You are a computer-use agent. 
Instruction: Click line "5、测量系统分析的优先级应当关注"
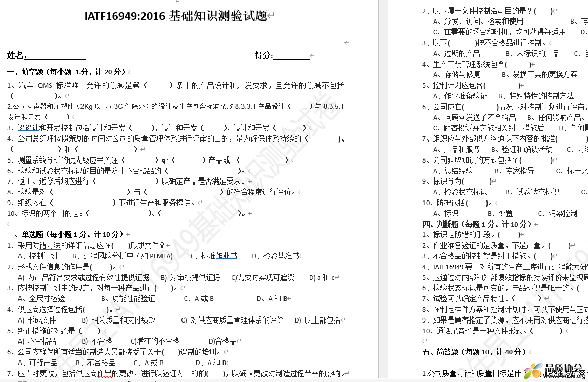149,160
